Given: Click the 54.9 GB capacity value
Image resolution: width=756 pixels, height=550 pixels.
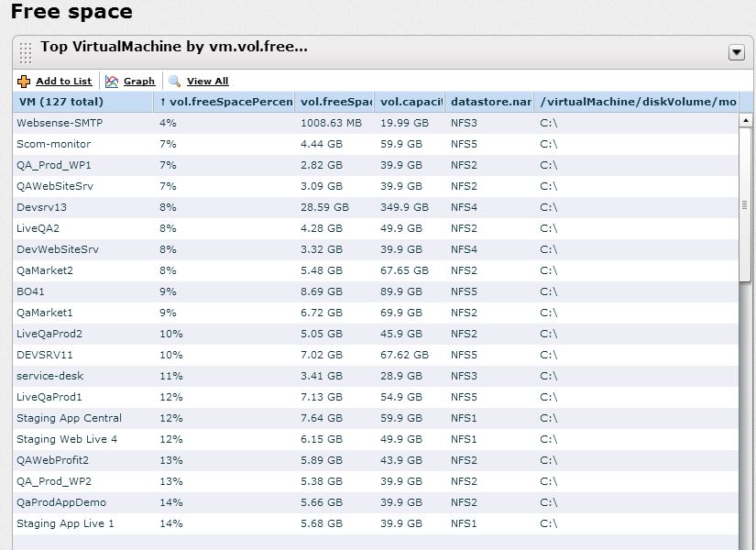Looking at the screenshot, I should (x=401, y=397).
